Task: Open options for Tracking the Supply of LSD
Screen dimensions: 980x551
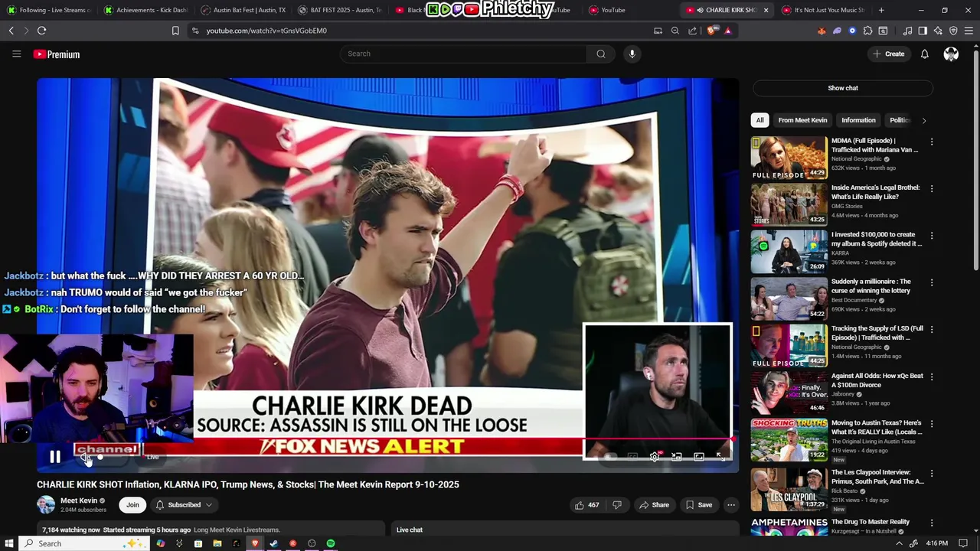Action: 932,329
